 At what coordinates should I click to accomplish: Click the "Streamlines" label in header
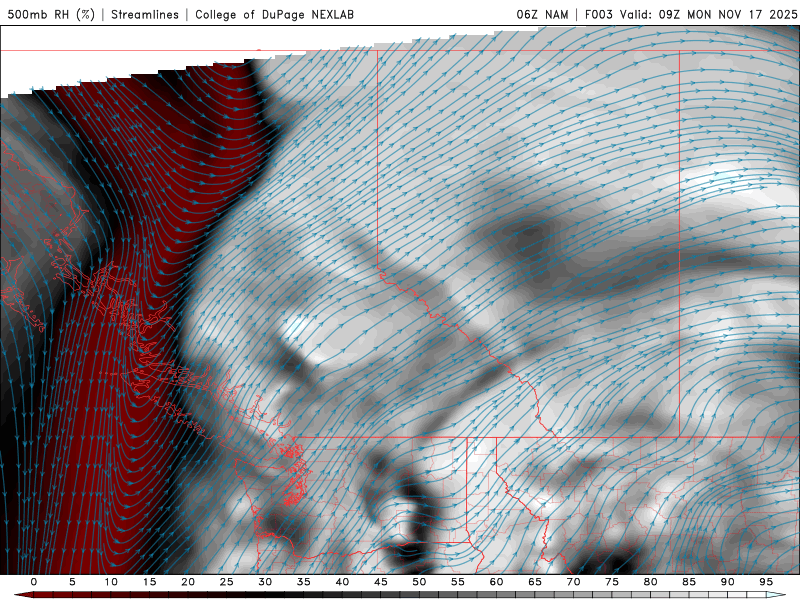[145, 14]
